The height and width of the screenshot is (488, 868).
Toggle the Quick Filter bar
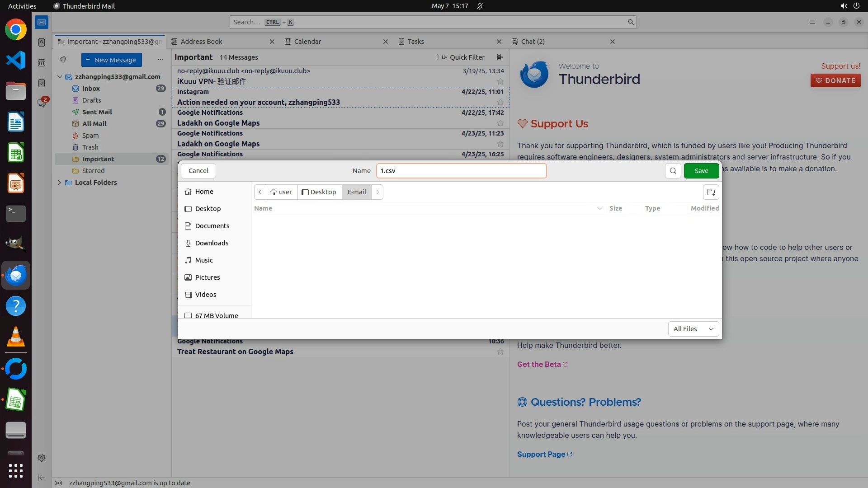coord(462,57)
